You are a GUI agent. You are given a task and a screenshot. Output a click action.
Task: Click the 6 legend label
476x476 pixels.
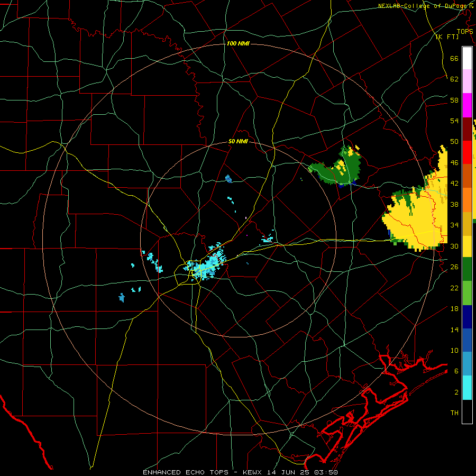(456, 371)
